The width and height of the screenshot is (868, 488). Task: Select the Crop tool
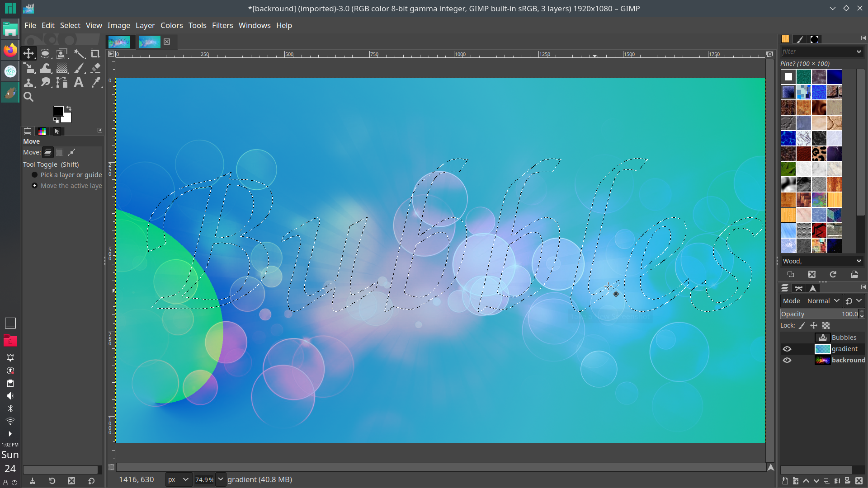click(95, 54)
